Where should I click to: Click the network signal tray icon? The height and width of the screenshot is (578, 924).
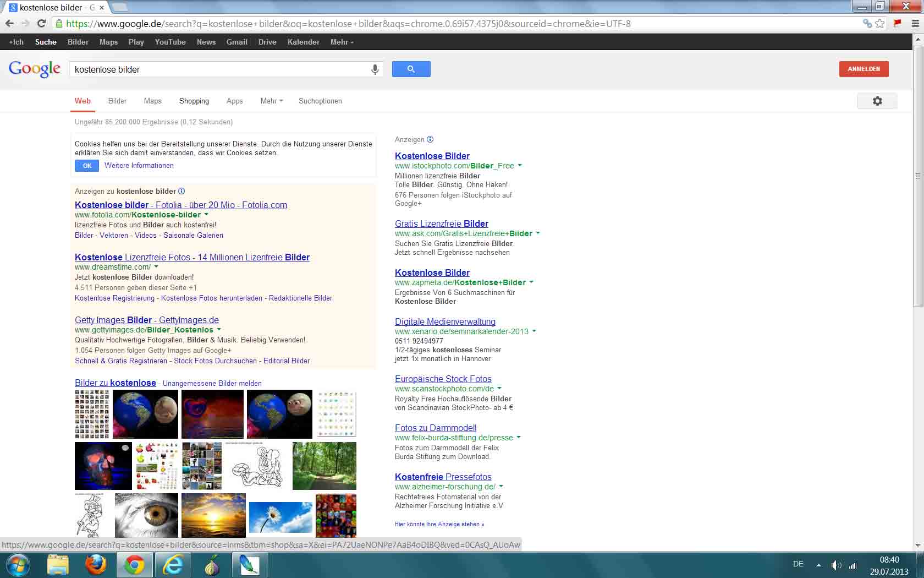pos(853,565)
